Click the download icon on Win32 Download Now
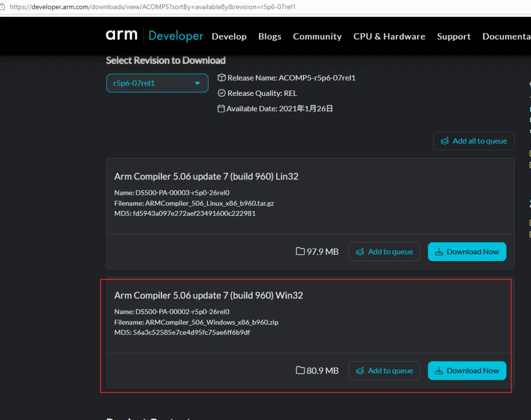Screen dimensions: 531x420 point(439,370)
